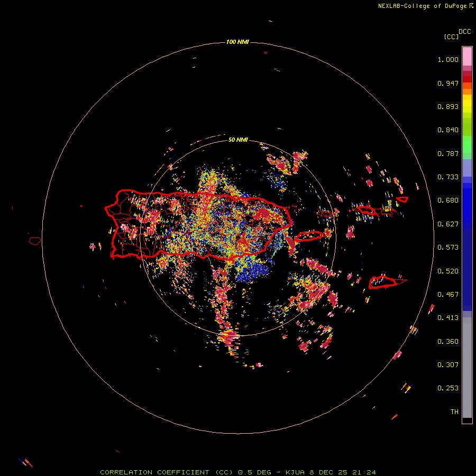The height and width of the screenshot is (476, 476).
Task: Click the 0.627 scale value
Action: point(448,224)
